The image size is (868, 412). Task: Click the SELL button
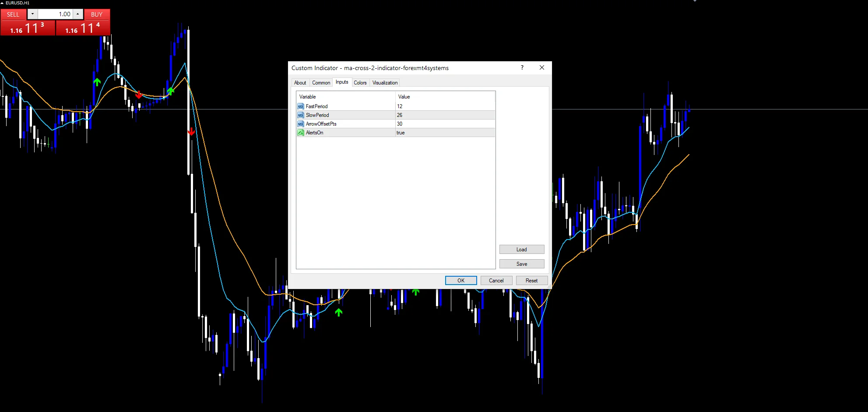click(13, 14)
